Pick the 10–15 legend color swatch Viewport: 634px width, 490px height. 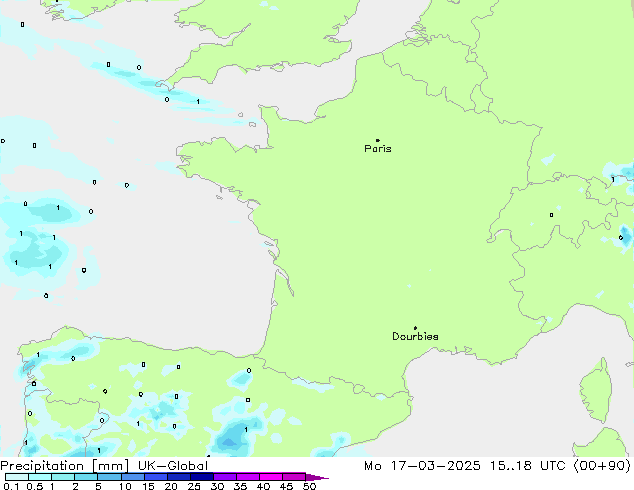[x=133, y=477]
